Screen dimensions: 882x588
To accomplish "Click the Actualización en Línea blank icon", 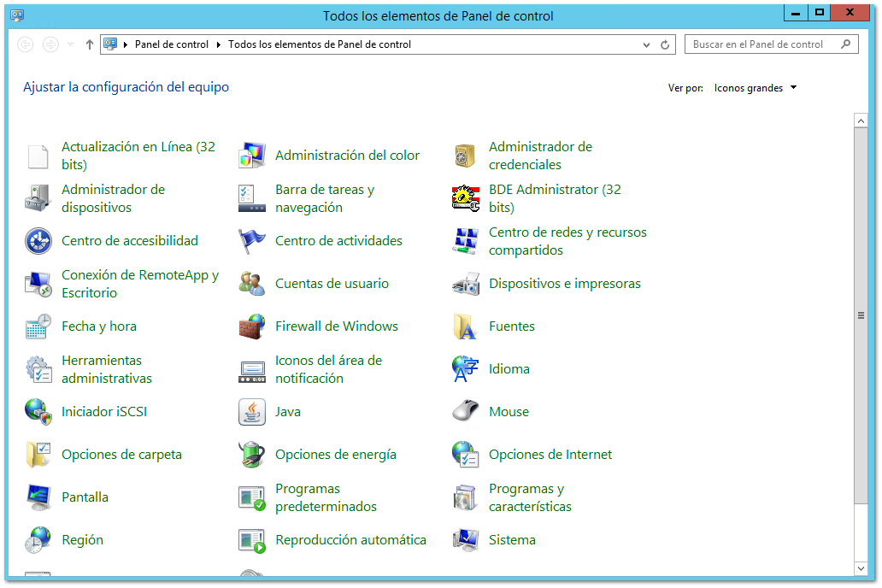I will (38, 156).
